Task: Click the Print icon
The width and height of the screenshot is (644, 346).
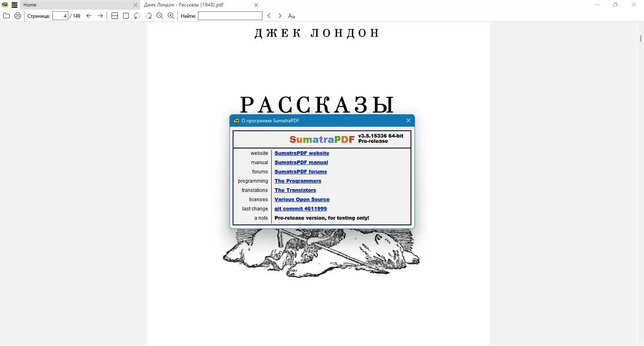Action: click(18, 16)
